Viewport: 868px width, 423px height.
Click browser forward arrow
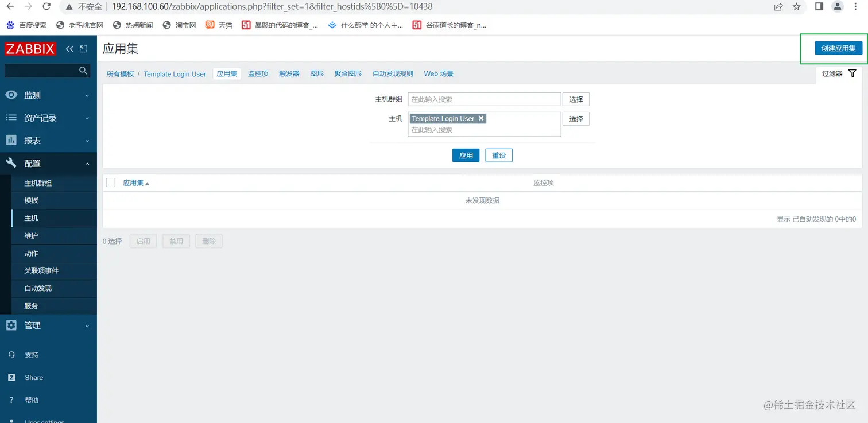click(x=28, y=7)
